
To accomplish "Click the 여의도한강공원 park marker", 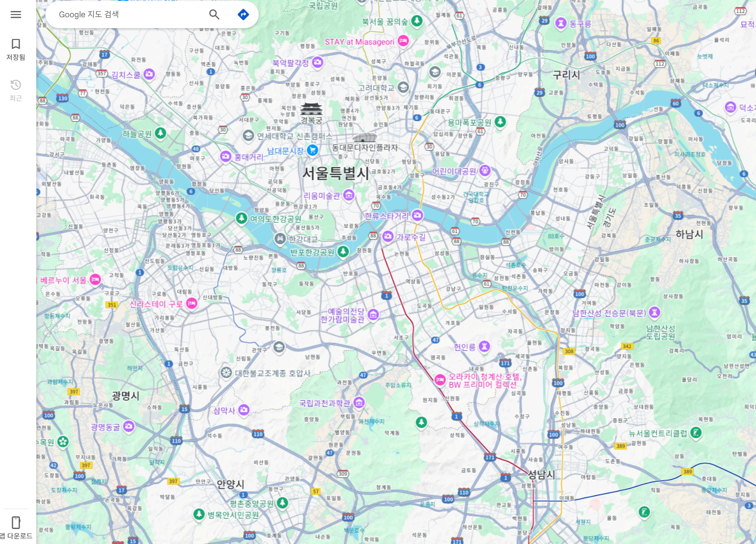I will (241, 218).
